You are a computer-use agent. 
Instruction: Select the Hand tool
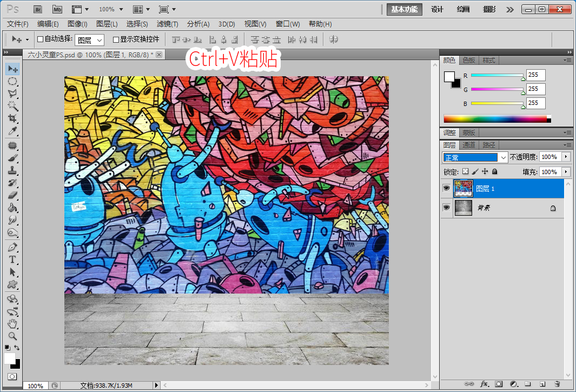(x=12, y=324)
